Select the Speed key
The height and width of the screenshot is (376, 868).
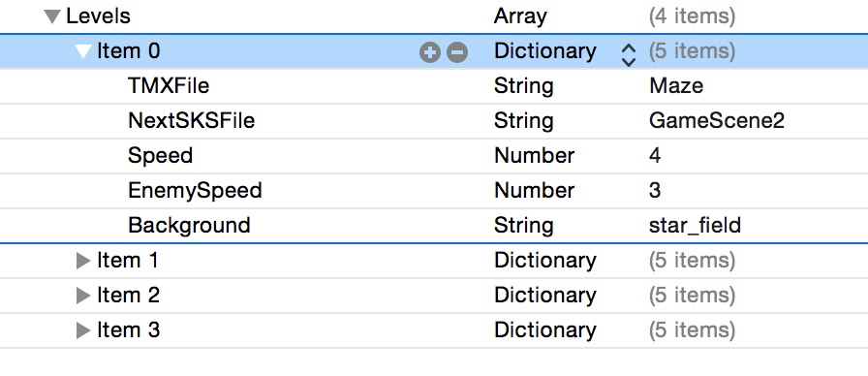tap(160, 156)
